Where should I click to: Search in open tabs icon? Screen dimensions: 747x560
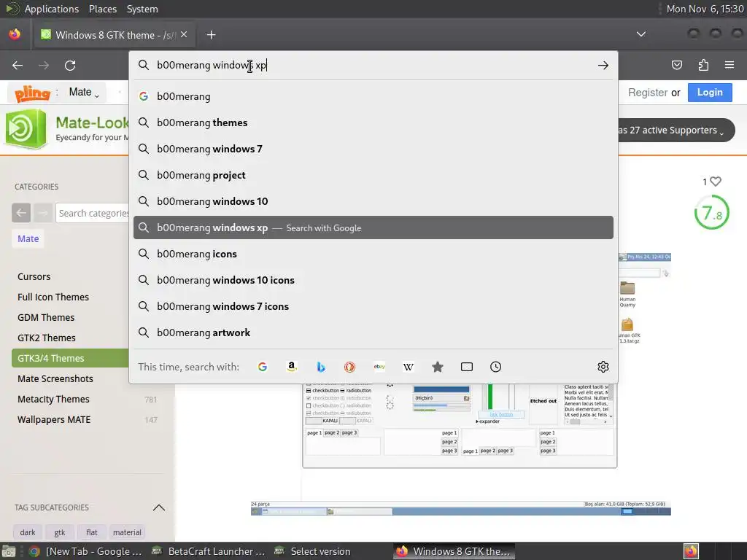(467, 367)
